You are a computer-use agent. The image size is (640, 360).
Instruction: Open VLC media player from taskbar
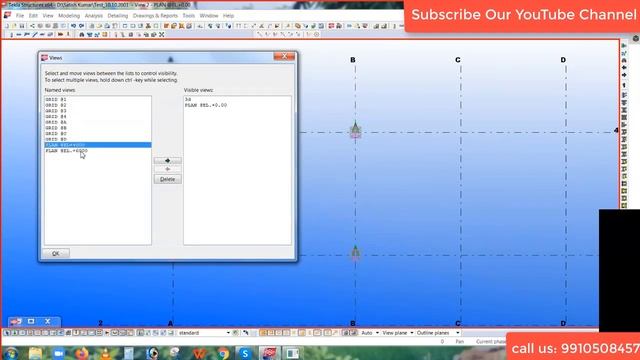(105, 353)
